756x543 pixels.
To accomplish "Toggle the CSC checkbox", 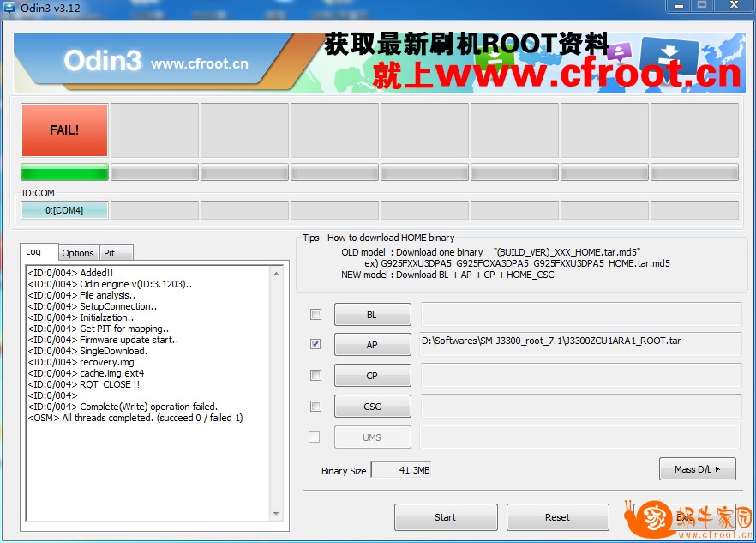I will click(x=315, y=406).
